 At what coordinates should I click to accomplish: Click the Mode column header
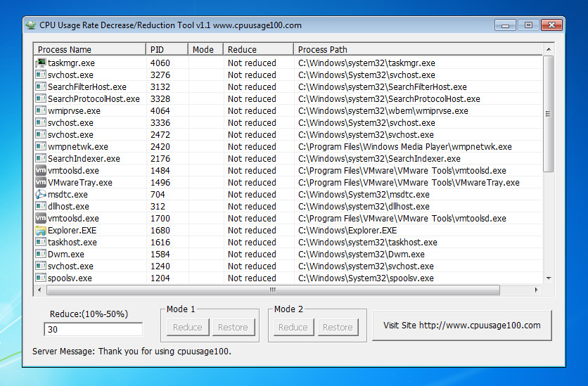tap(205, 49)
